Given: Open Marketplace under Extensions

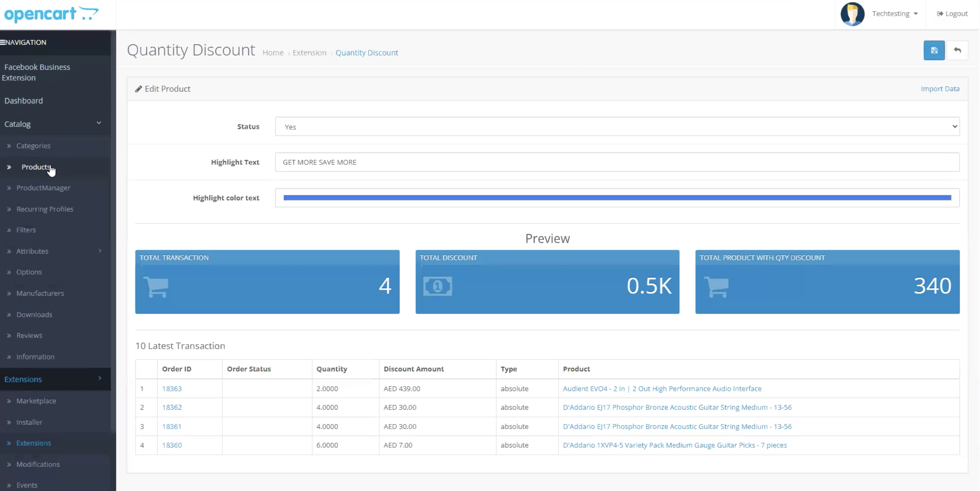Looking at the screenshot, I should pyautogui.click(x=36, y=401).
